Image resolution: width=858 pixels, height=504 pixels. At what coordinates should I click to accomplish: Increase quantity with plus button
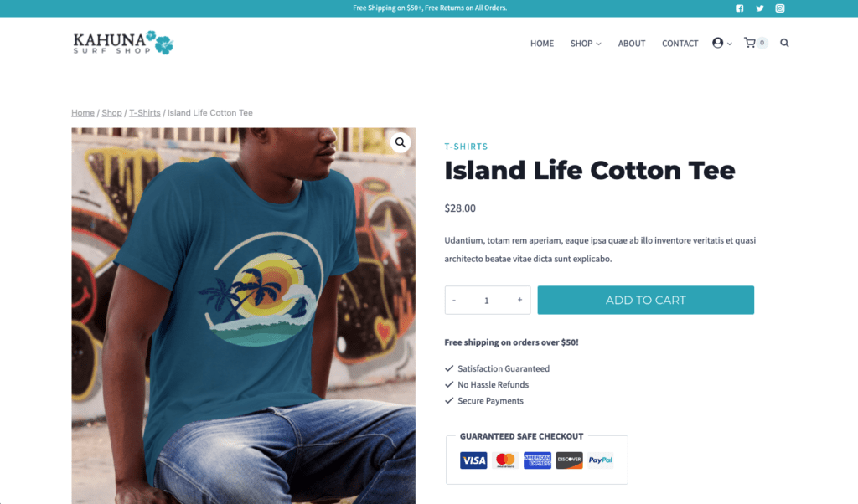pos(519,300)
